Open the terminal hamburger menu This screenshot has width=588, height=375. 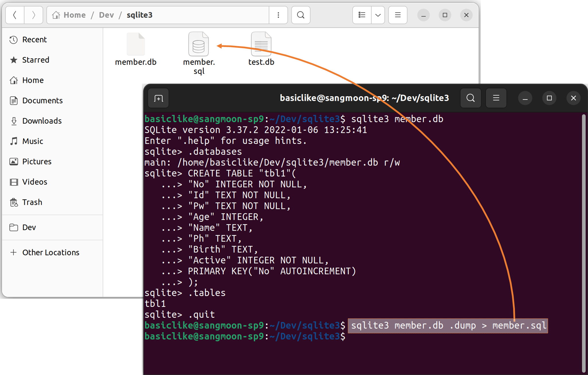pos(496,98)
